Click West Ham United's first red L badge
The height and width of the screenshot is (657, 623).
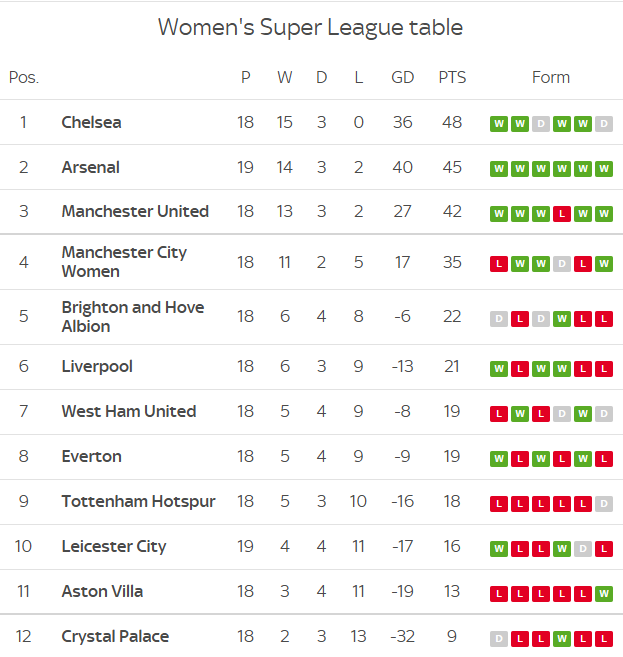point(499,414)
